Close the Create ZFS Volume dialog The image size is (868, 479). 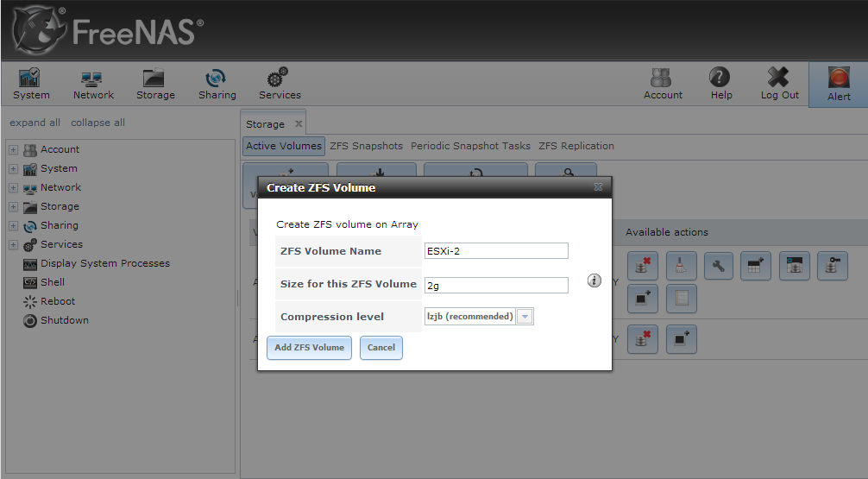598,187
